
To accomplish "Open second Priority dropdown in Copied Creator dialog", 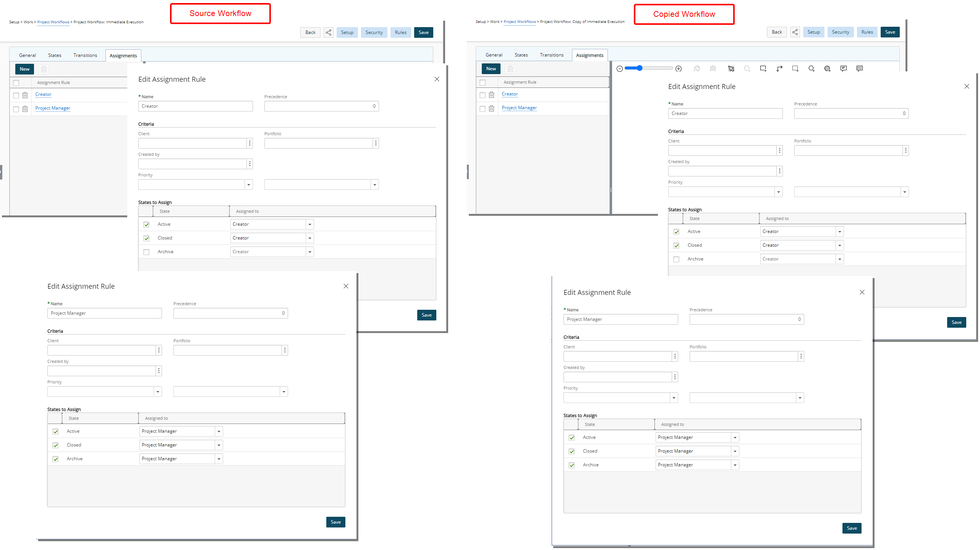I will (x=905, y=192).
